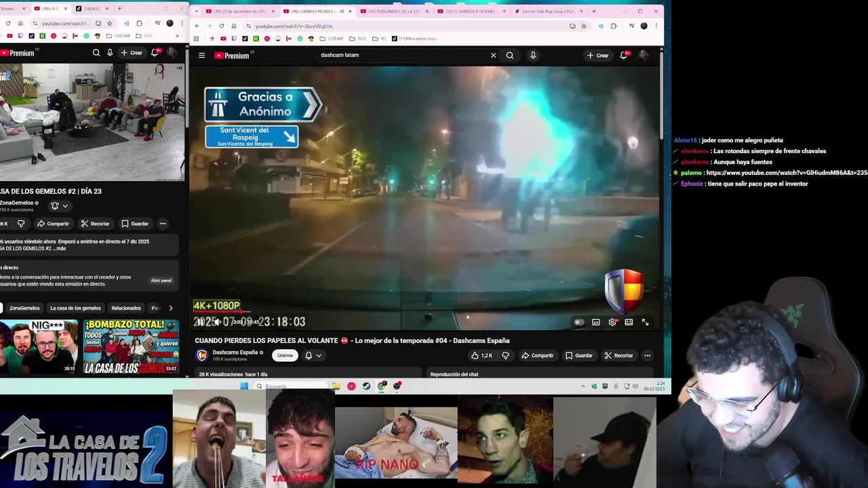This screenshot has width=868, height=488.
Task: Open notifications bell in right window
Action: [623, 56]
